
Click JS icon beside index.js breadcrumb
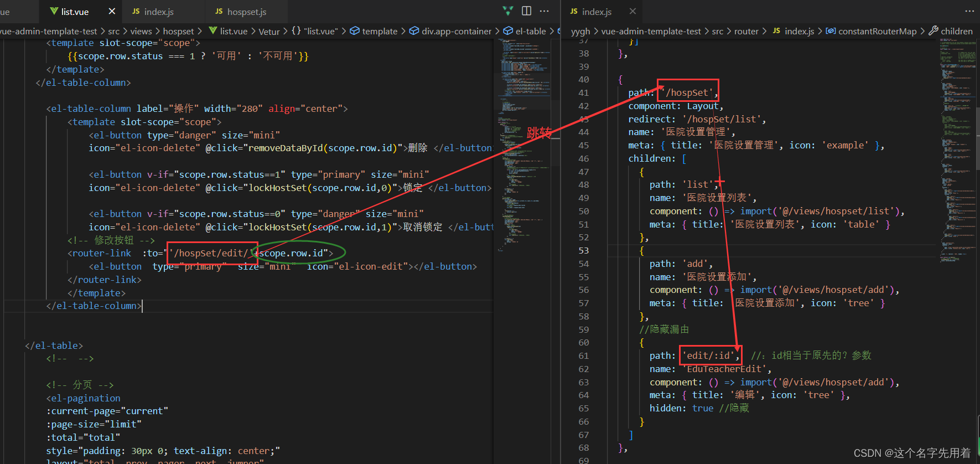pyautogui.click(x=777, y=31)
